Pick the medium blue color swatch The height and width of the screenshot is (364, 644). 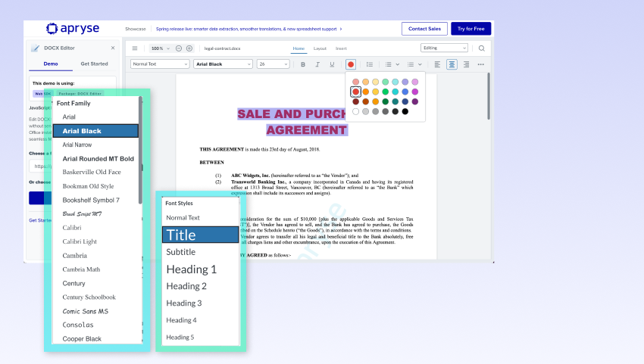(405, 92)
